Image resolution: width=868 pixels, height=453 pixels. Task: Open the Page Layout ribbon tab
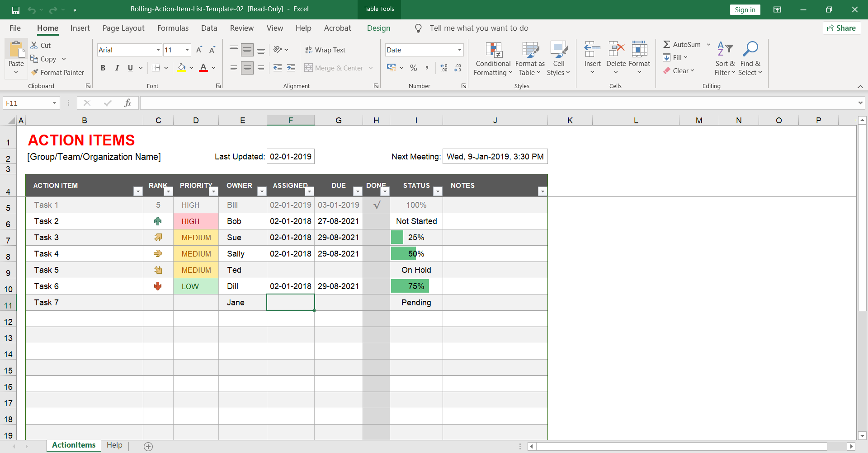coord(123,28)
